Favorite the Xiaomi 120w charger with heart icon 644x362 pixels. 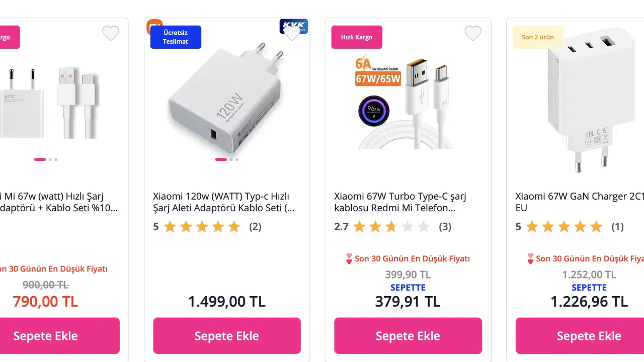[292, 34]
